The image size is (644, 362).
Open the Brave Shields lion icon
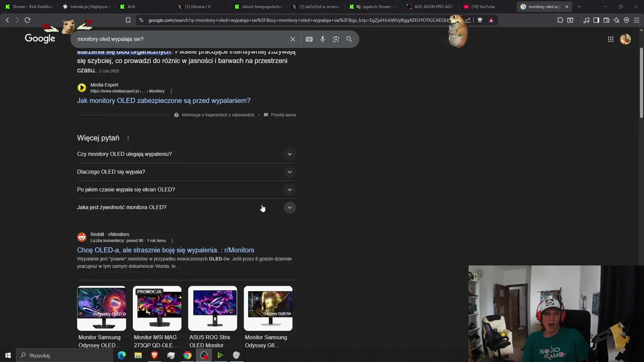click(x=479, y=20)
